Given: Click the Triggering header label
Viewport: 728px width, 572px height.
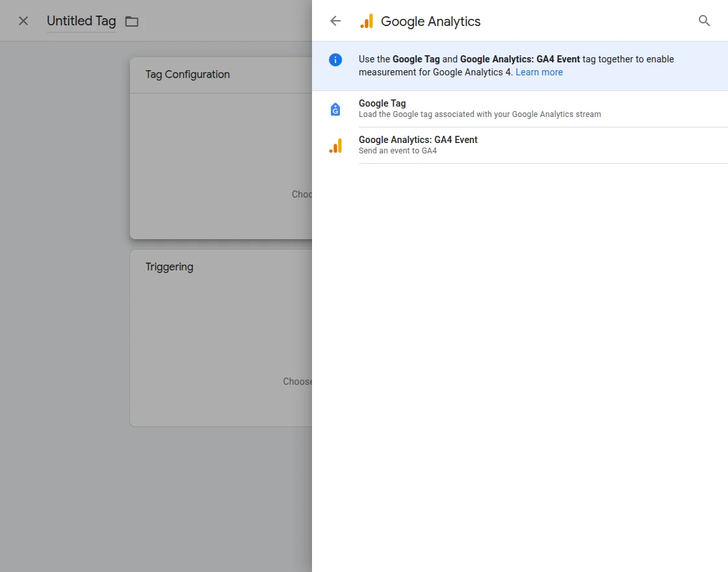Looking at the screenshot, I should click(169, 266).
